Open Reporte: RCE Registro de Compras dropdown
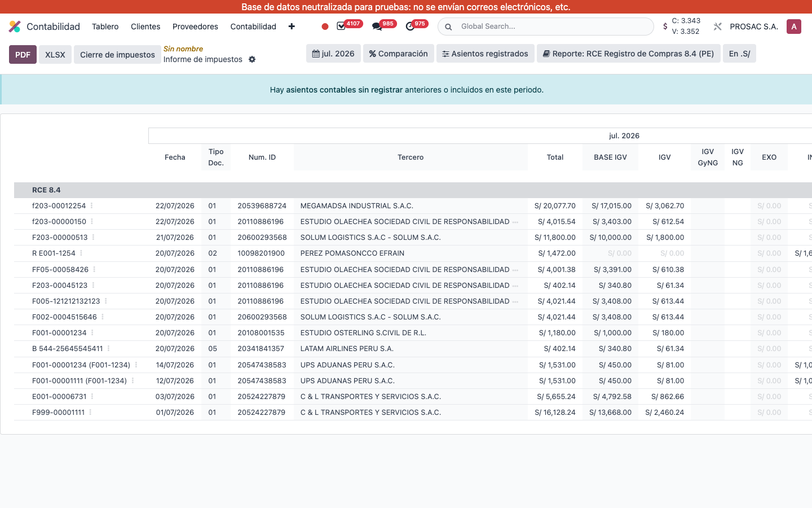Viewport: 812px width, 508px height. (629, 54)
